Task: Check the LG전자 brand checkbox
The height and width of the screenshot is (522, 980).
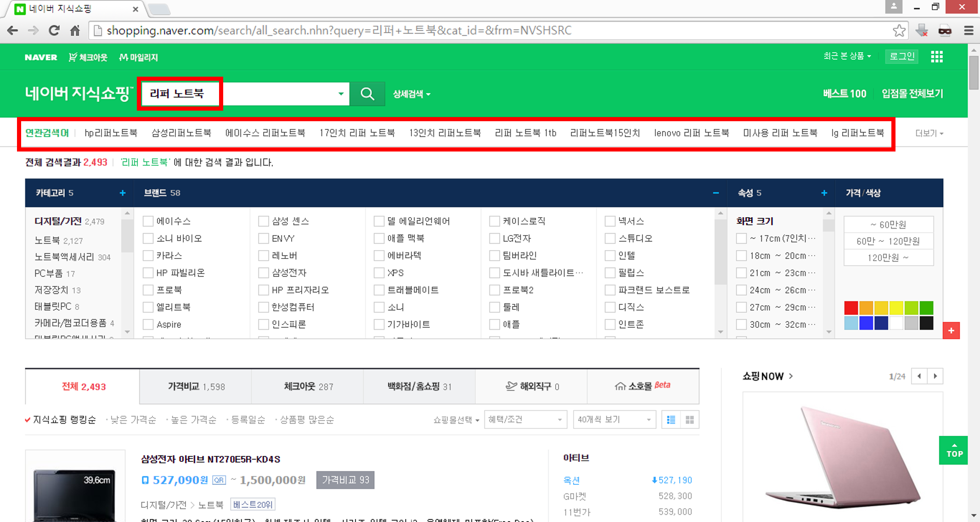Action: tap(495, 238)
